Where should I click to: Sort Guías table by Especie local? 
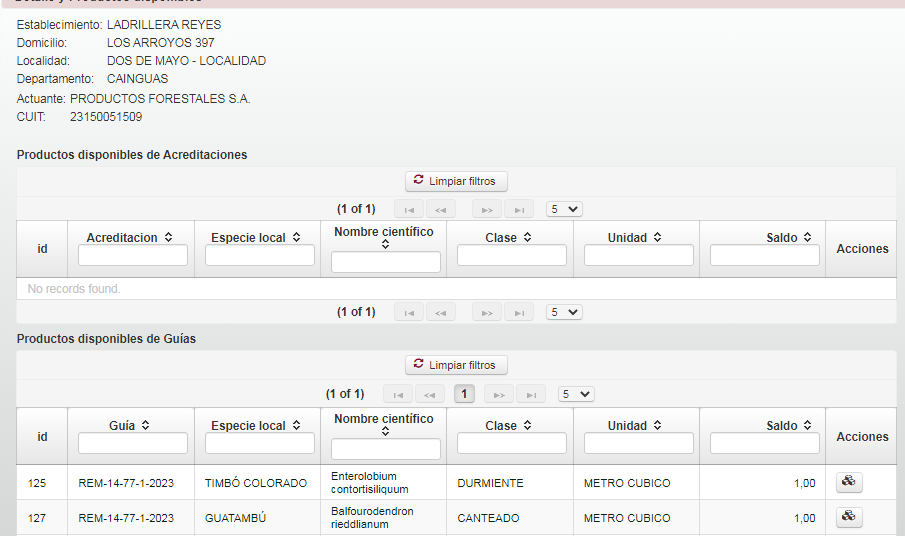[x=296, y=425]
